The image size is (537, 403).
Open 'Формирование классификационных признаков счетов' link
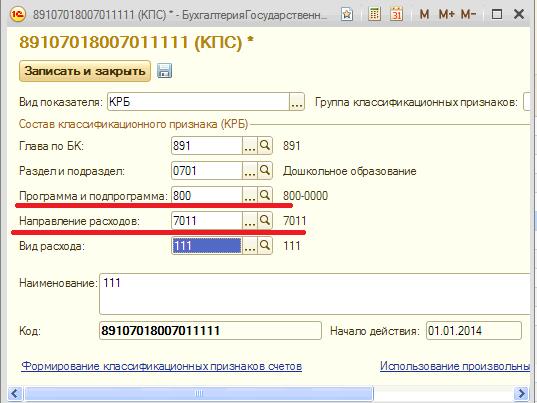click(162, 366)
